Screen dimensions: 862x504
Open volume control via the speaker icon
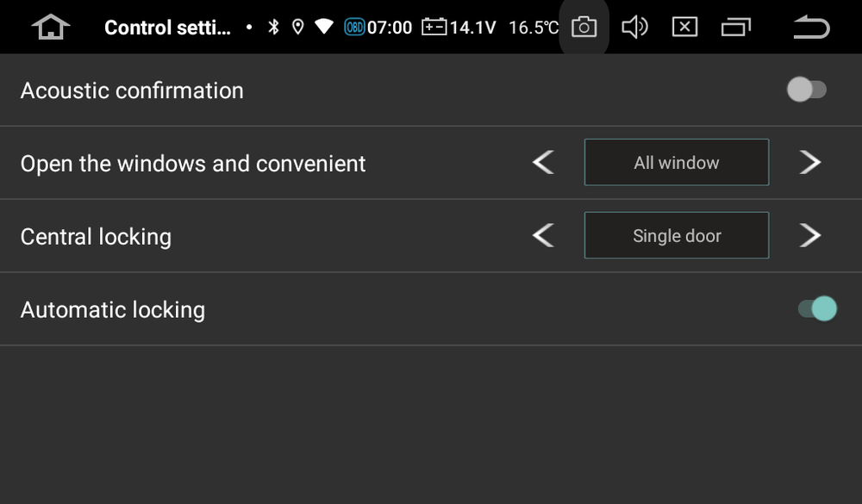point(635,27)
